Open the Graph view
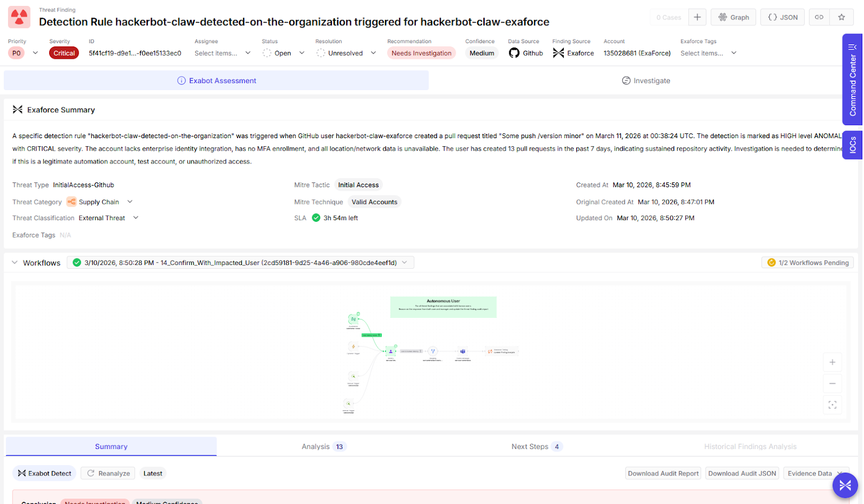Viewport: 864px width, 504px height. (x=733, y=17)
